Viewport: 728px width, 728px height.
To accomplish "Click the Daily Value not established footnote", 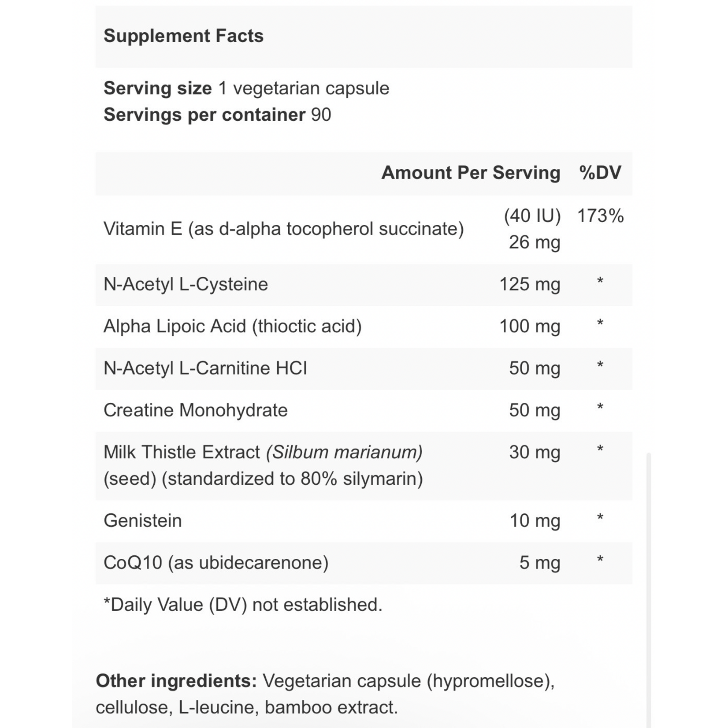I will [243, 605].
